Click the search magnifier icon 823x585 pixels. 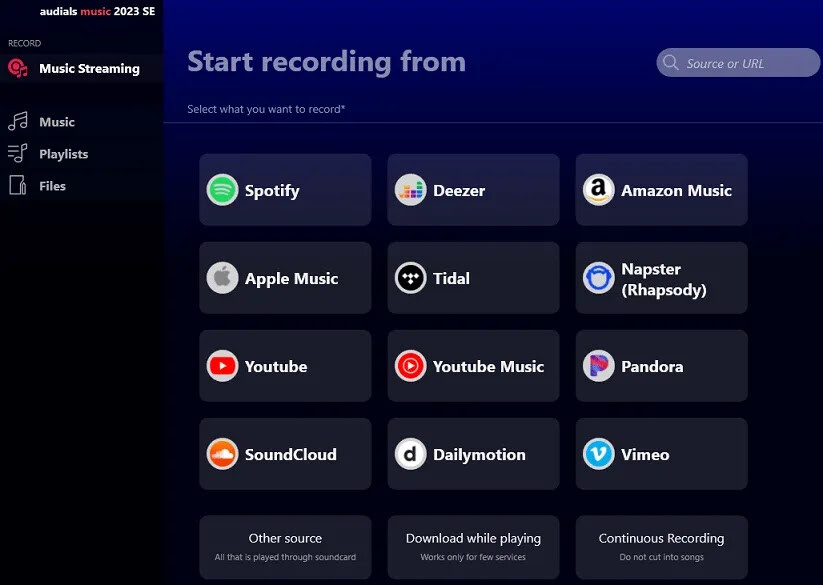[x=670, y=62]
